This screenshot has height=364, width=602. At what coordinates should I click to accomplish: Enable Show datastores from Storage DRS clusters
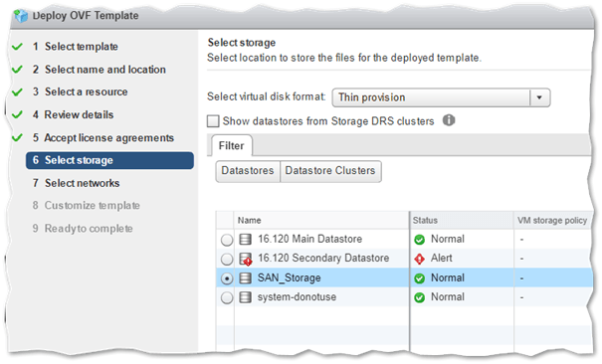click(x=213, y=121)
